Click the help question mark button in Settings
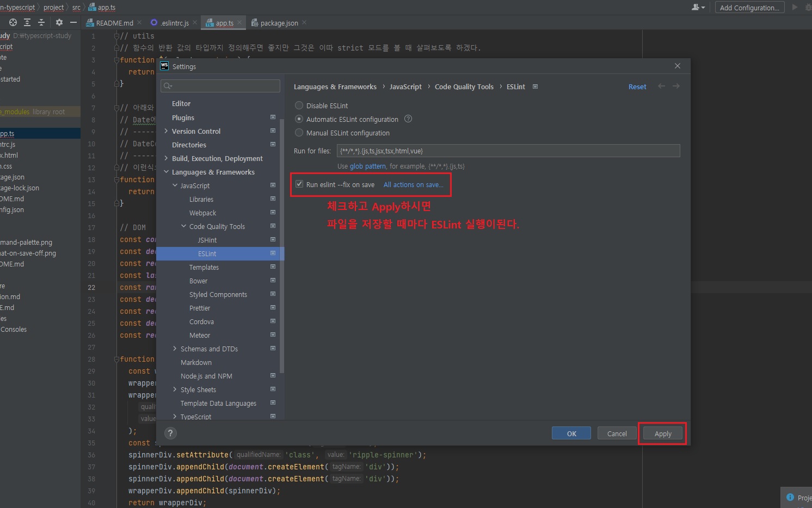The height and width of the screenshot is (508, 812). tap(170, 433)
